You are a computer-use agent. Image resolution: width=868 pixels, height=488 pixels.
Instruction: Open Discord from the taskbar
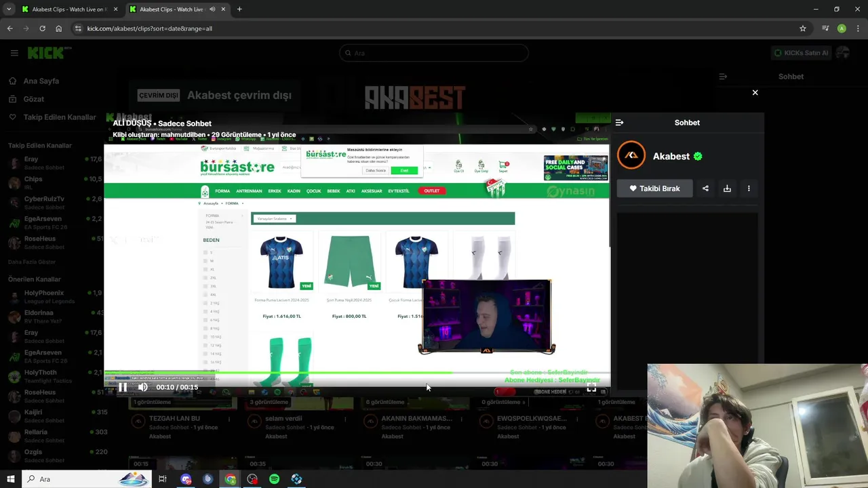coord(186,479)
